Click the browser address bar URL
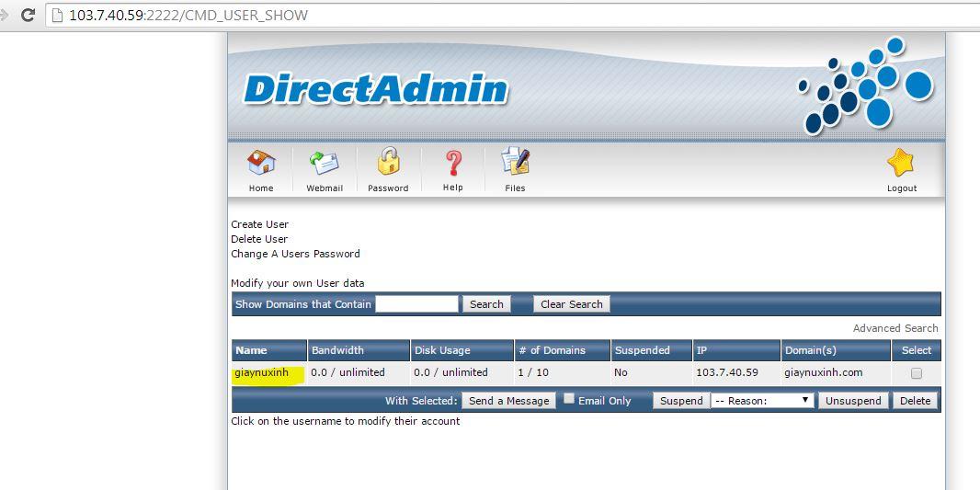 (x=188, y=15)
